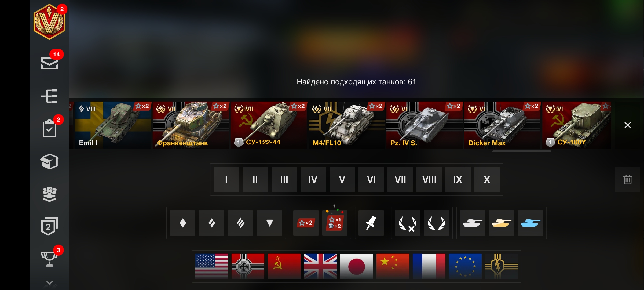Select tier VIII filter
The height and width of the screenshot is (290, 644).
[x=429, y=179]
